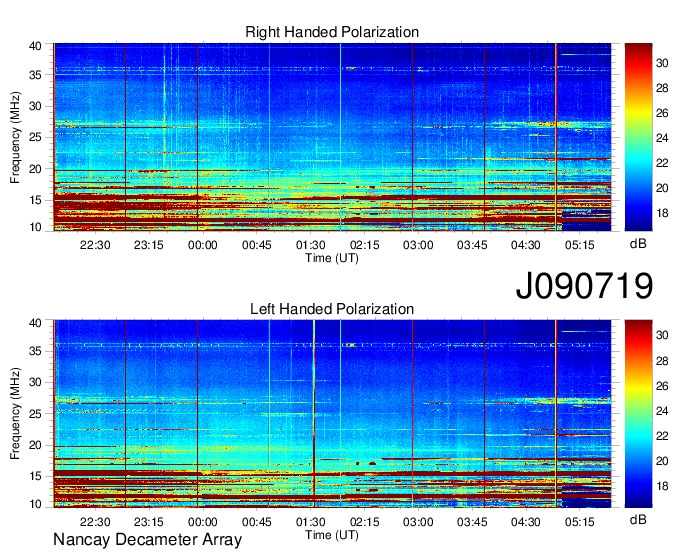Click the Nancay Decameter Array caption
The height and width of the screenshot is (552, 680).
pyautogui.click(x=147, y=539)
